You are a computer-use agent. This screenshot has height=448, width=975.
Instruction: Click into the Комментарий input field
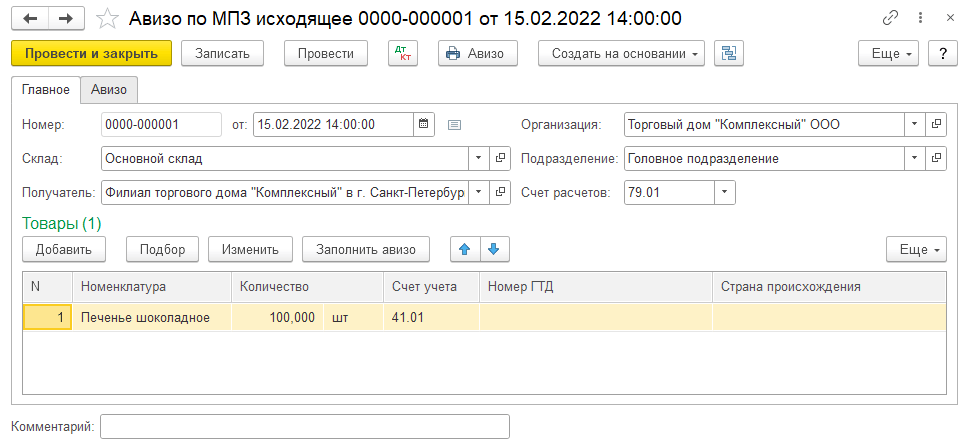(x=305, y=427)
